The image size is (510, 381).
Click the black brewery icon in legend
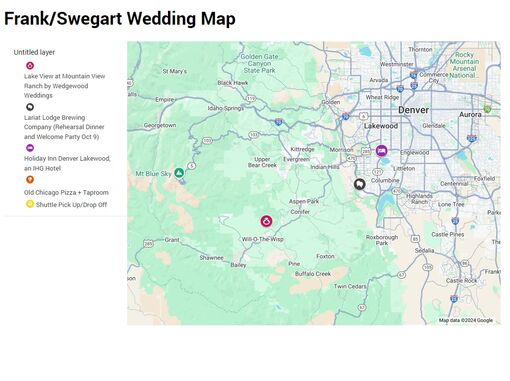30,107
